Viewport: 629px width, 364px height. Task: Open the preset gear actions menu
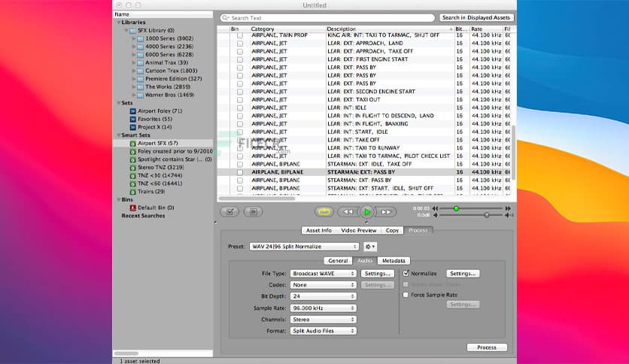(370, 247)
